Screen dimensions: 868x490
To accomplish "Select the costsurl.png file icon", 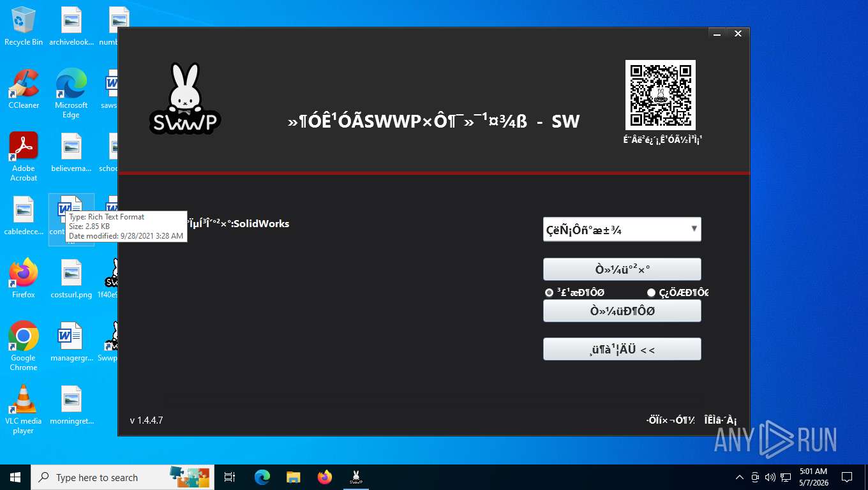I will (x=71, y=279).
